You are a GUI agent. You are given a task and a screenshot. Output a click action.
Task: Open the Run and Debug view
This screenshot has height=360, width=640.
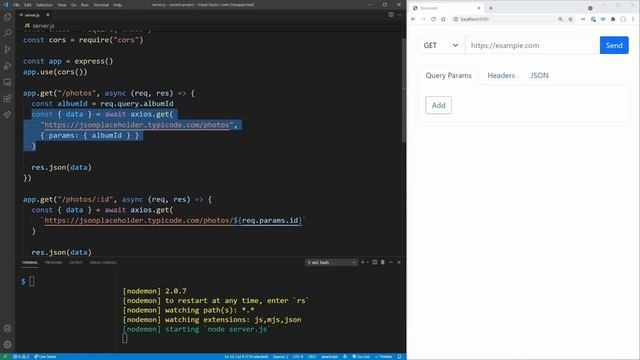click(x=7, y=66)
